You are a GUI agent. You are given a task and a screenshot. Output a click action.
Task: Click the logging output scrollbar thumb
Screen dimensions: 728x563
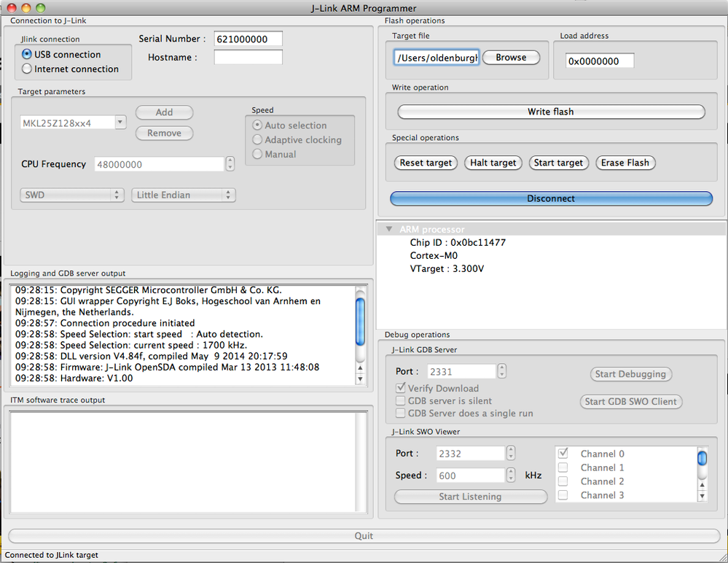[x=360, y=322]
